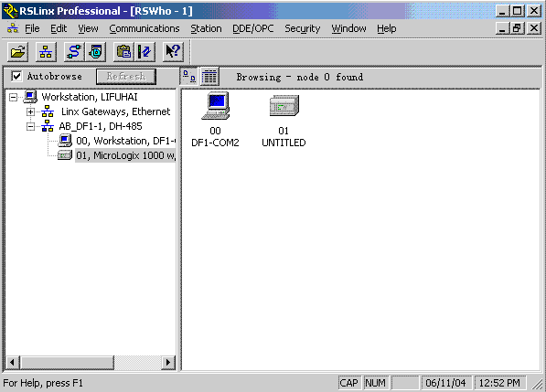
Task: Open the Security menu
Action: coord(302,28)
